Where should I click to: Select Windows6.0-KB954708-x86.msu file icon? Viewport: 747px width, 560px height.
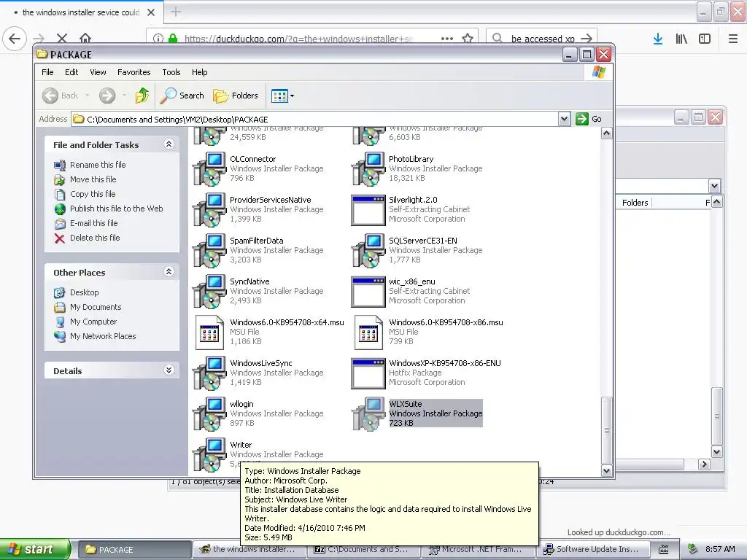368,332
